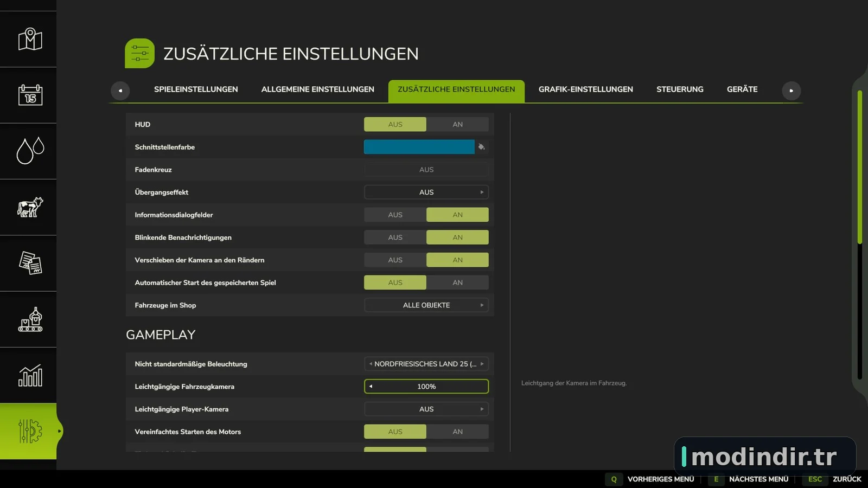Set Blinkende Benachrichtigungen to AUS
The width and height of the screenshot is (868, 488).
coord(395,237)
